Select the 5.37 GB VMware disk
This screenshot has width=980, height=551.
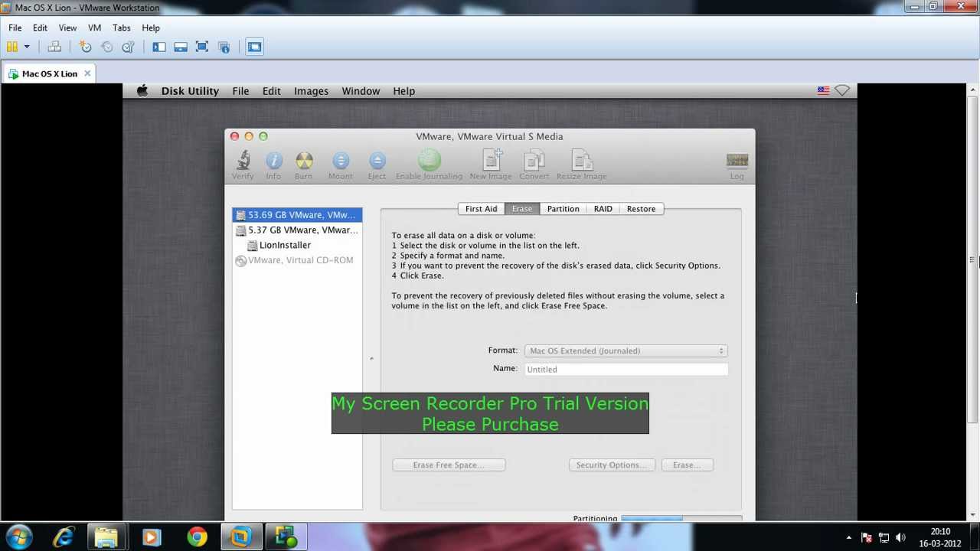[297, 230]
